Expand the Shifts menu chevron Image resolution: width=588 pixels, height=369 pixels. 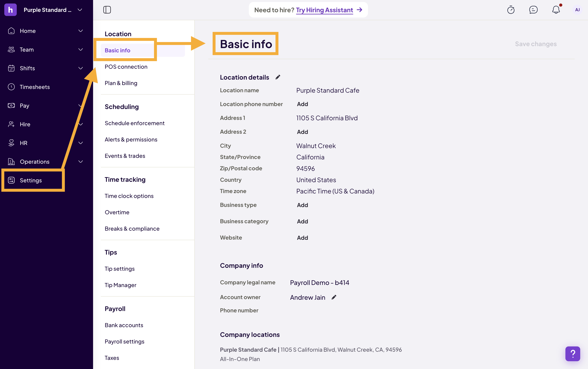click(81, 68)
